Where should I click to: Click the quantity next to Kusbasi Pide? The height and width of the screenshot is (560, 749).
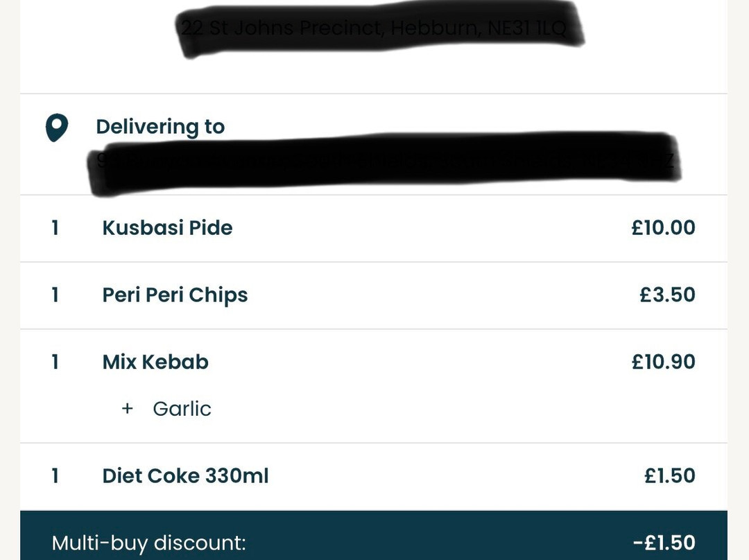pos(55,228)
